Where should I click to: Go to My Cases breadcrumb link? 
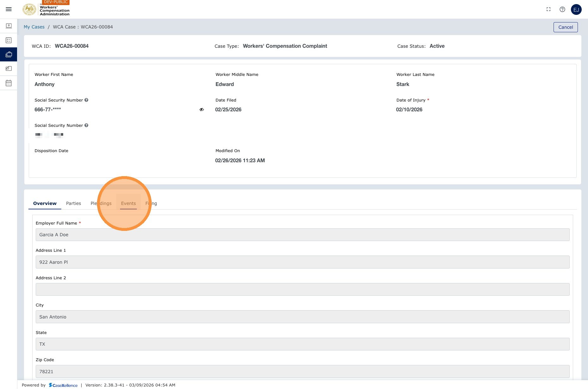point(34,27)
